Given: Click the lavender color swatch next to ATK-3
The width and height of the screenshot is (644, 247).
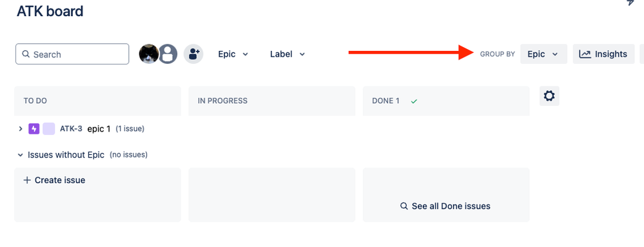Looking at the screenshot, I should coord(49,128).
